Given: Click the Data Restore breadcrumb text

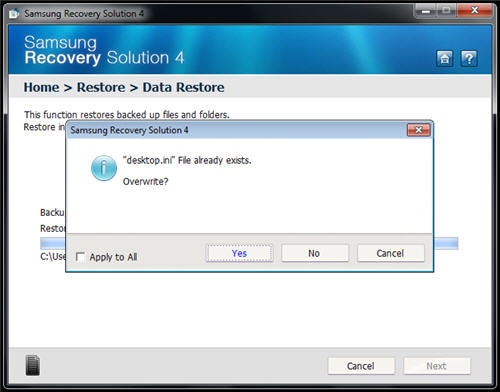Looking at the screenshot, I should click(183, 87).
